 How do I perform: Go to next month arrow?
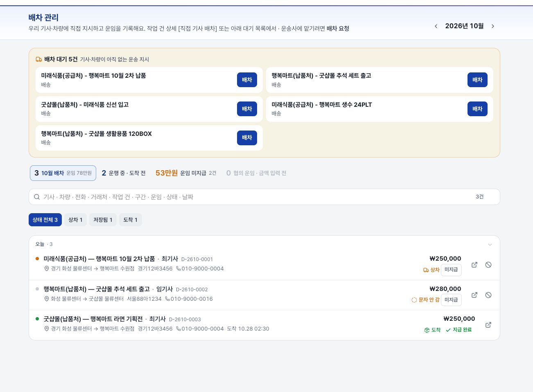493,26
